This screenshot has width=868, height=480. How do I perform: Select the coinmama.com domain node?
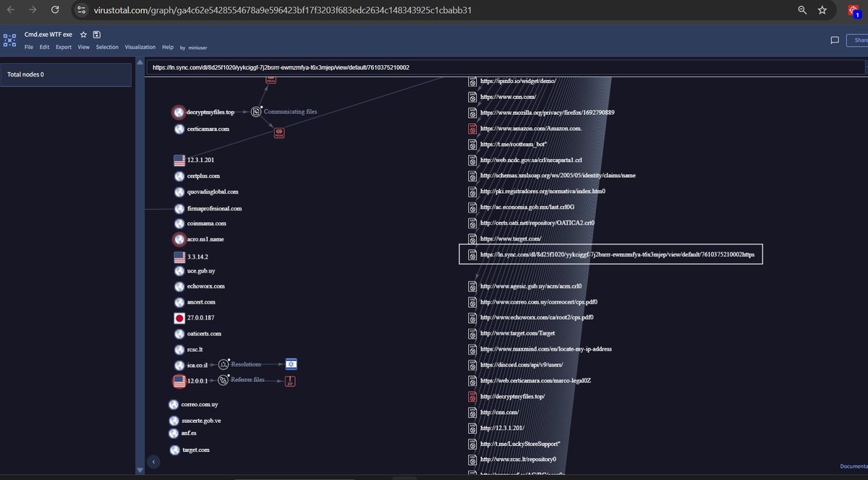click(180, 224)
